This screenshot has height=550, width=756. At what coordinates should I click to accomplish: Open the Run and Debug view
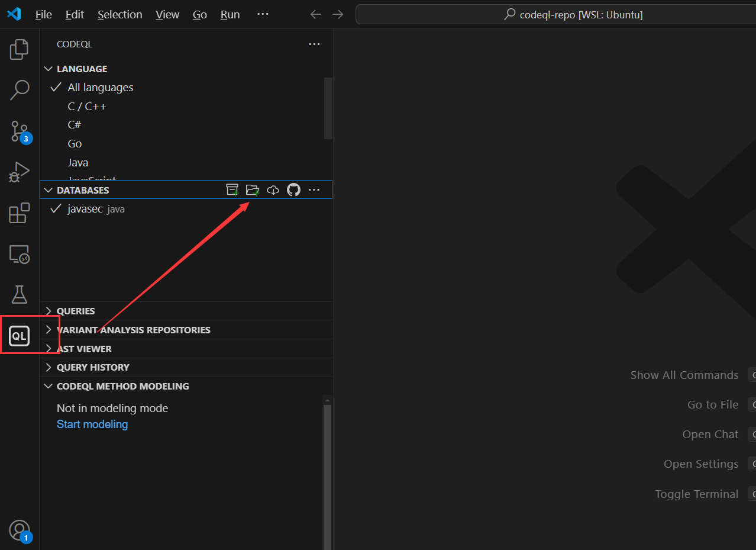tap(20, 172)
